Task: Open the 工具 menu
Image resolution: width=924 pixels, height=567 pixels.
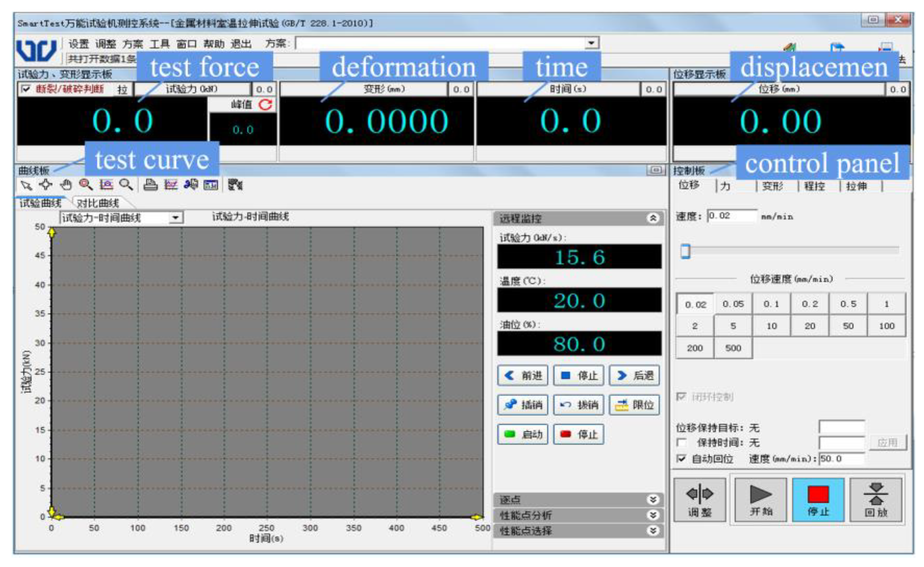Action: [159, 44]
